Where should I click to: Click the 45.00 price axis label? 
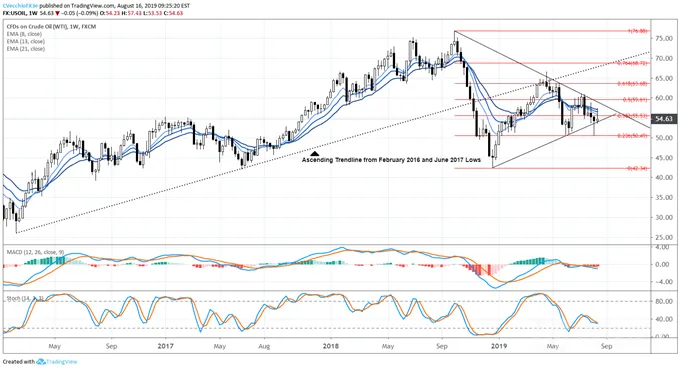pos(664,158)
